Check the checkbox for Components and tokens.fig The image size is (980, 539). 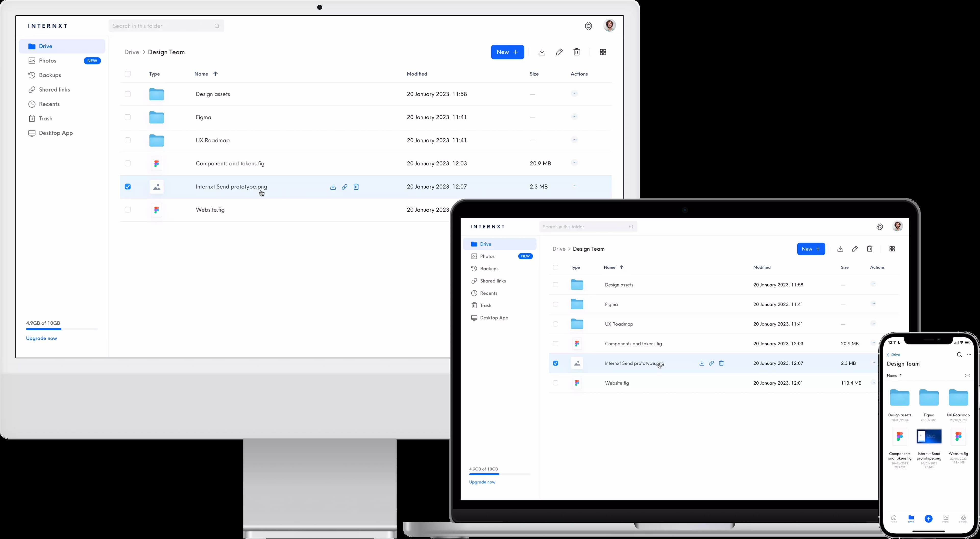pos(128,164)
